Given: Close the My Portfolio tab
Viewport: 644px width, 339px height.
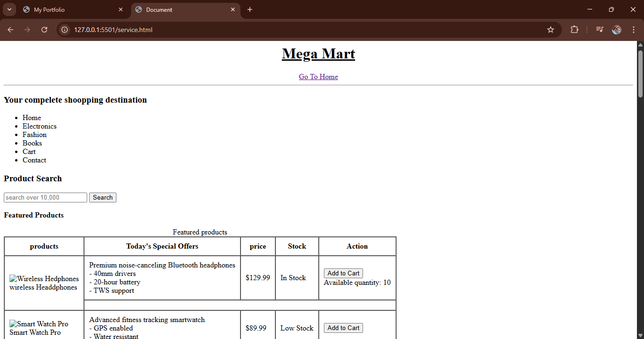Looking at the screenshot, I should click(121, 9).
